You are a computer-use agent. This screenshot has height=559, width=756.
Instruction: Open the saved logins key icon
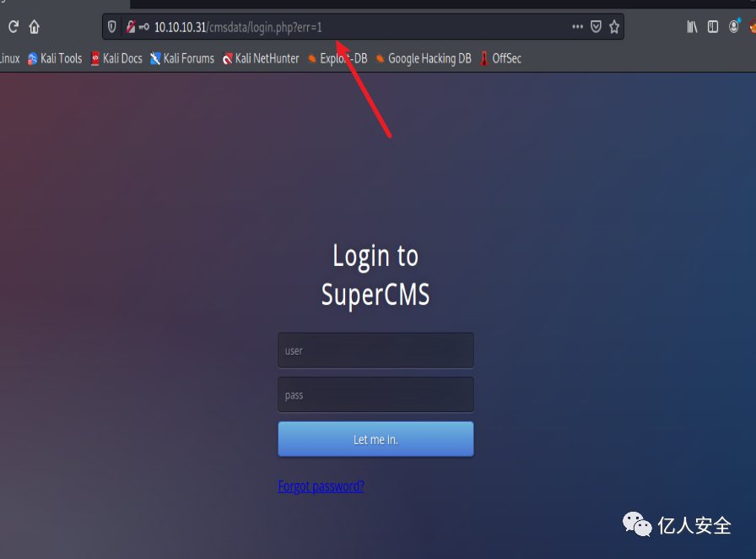click(144, 27)
